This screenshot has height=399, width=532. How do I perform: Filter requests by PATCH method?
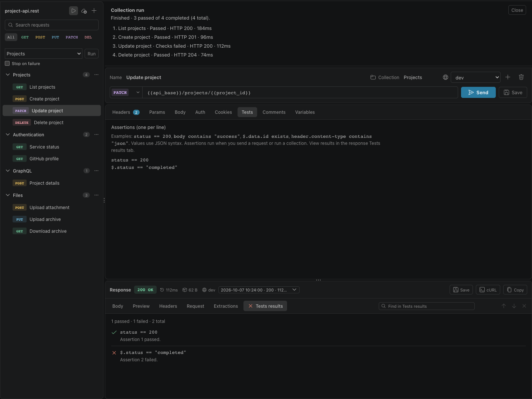pos(72,37)
